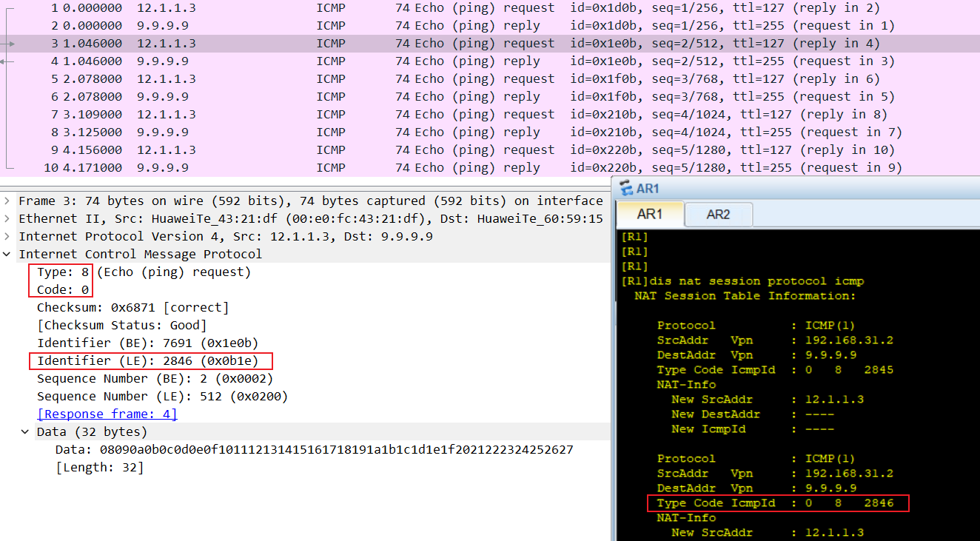Select the Data hex string line

(x=315, y=449)
